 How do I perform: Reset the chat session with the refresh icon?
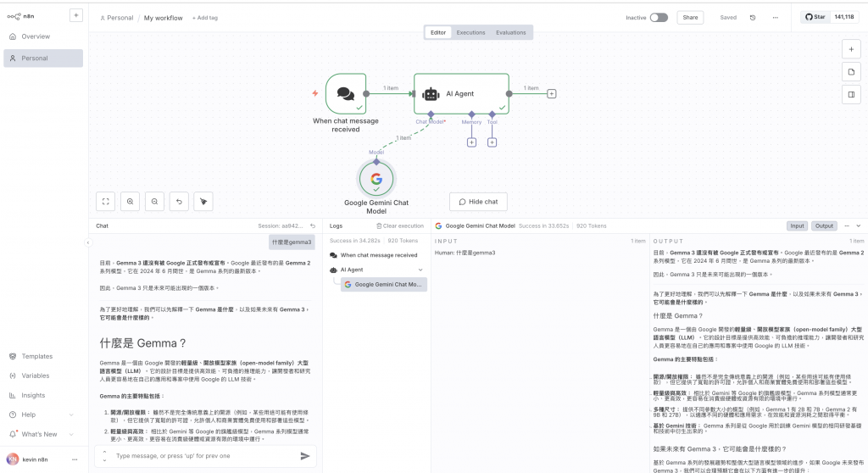click(x=313, y=226)
